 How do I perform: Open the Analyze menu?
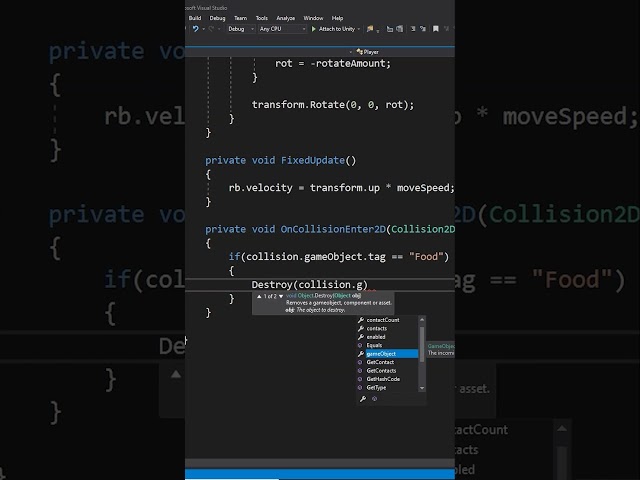(x=285, y=18)
